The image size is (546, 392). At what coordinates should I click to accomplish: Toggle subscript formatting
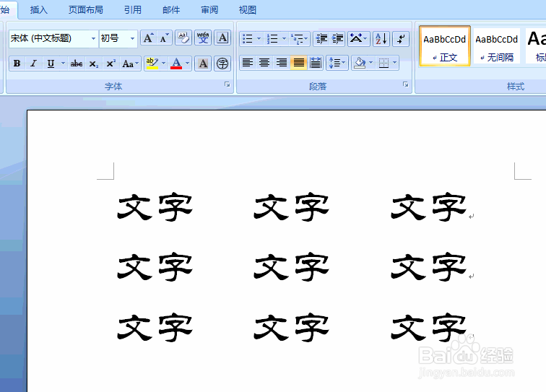(93, 64)
